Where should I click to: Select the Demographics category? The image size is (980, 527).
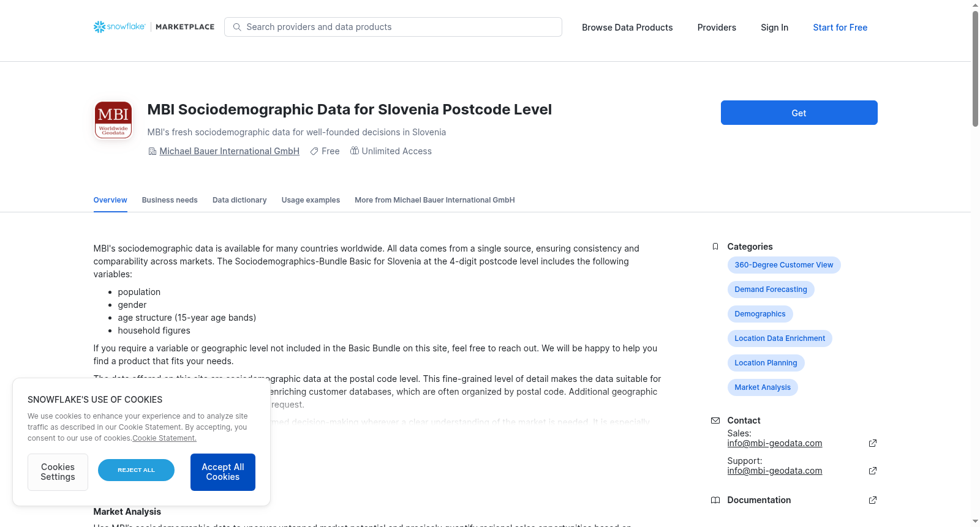coord(760,314)
